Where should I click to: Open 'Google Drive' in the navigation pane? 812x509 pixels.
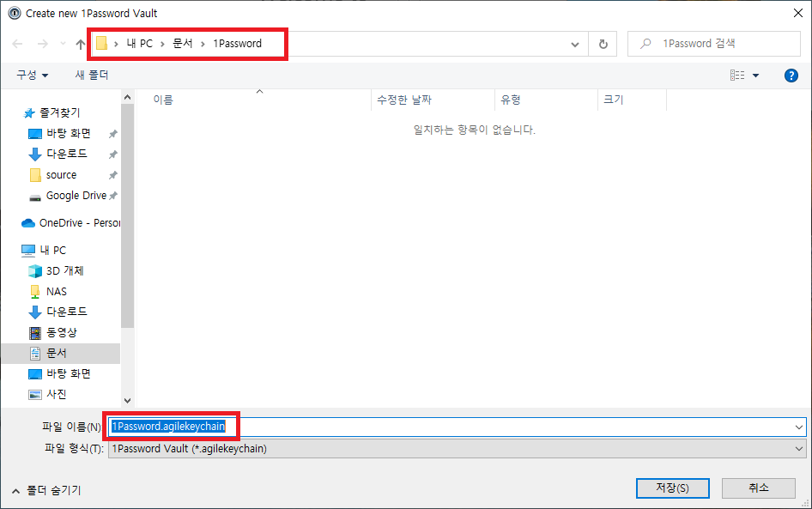[x=76, y=196]
